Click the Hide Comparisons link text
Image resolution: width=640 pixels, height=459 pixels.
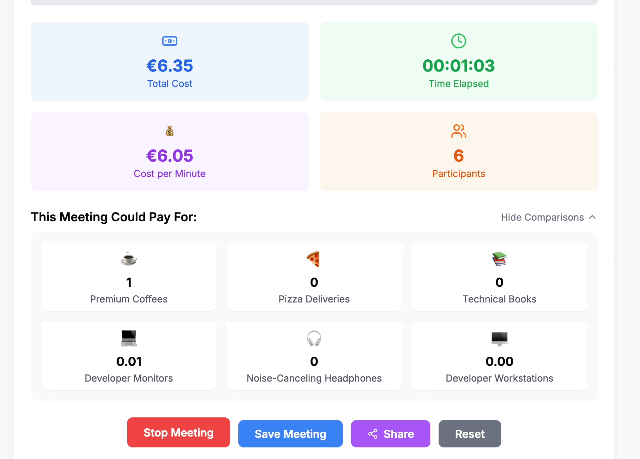[542, 217]
